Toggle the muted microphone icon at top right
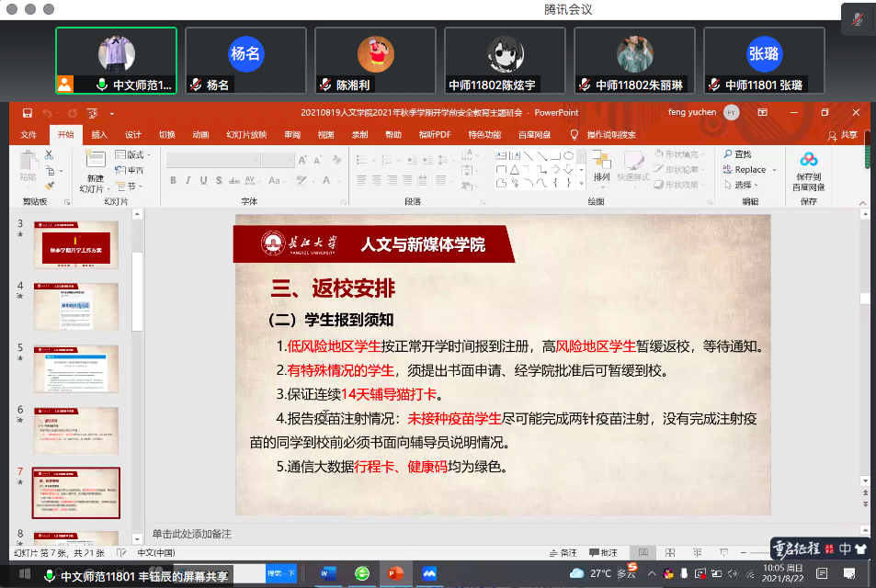The height and width of the screenshot is (588, 876). click(857, 19)
